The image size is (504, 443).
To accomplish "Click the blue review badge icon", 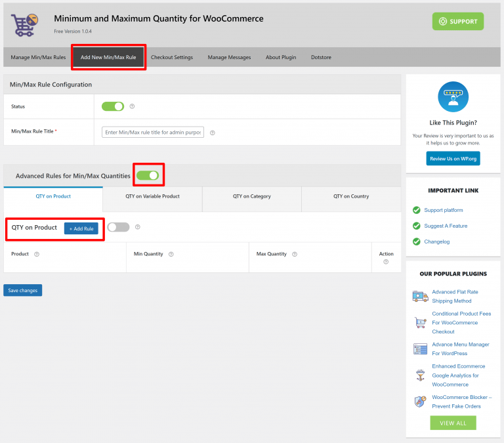I will coord(453,96).
